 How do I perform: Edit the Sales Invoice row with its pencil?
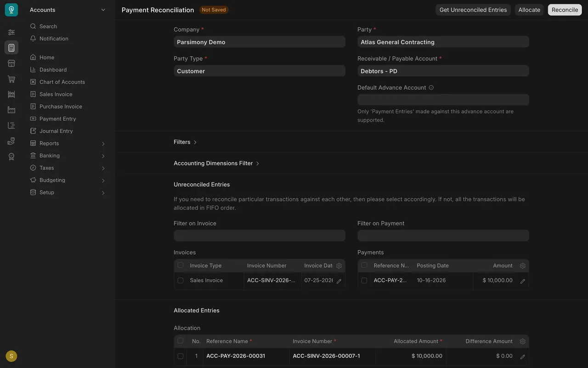tap(339, 281)
